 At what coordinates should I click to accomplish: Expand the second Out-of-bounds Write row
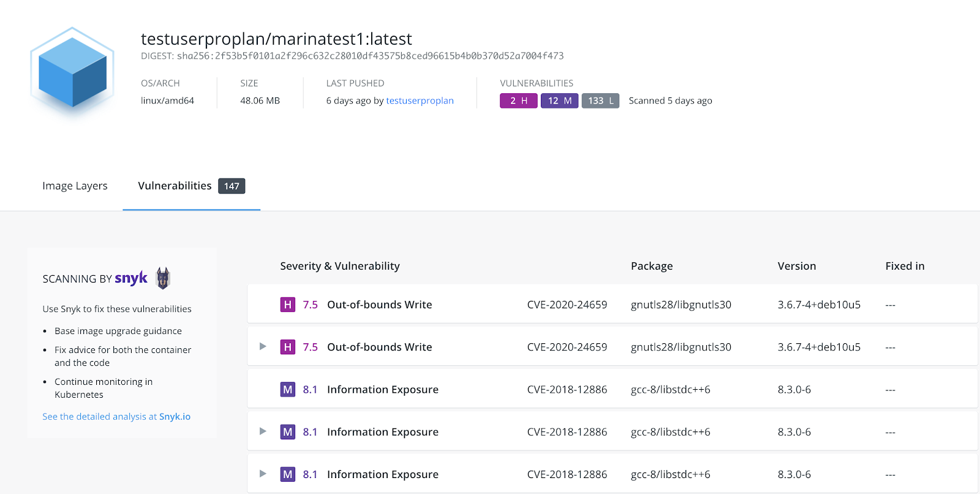click(263, 346)
